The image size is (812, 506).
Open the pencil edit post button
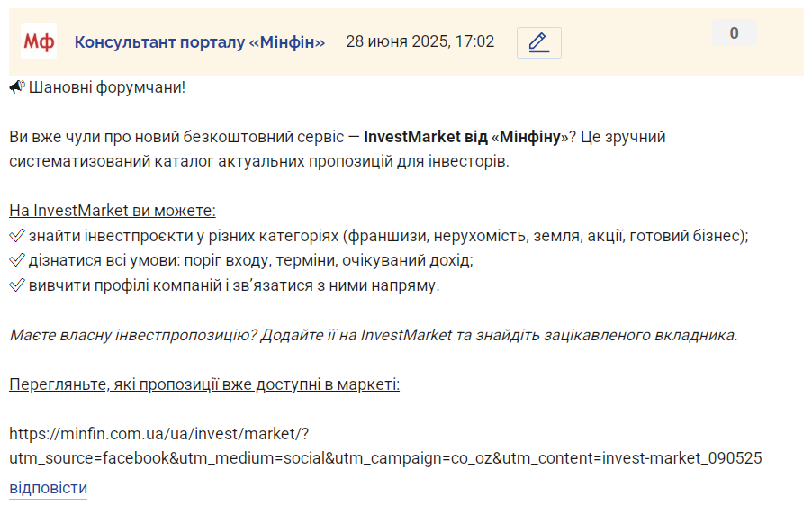(538, 42)
